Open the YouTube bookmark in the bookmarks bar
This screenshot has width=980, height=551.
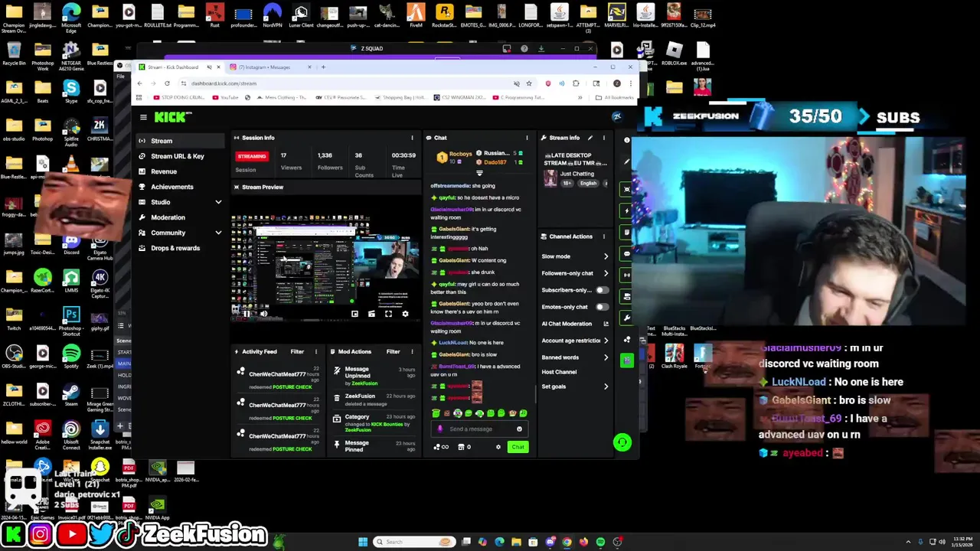(x=226, y=97)
